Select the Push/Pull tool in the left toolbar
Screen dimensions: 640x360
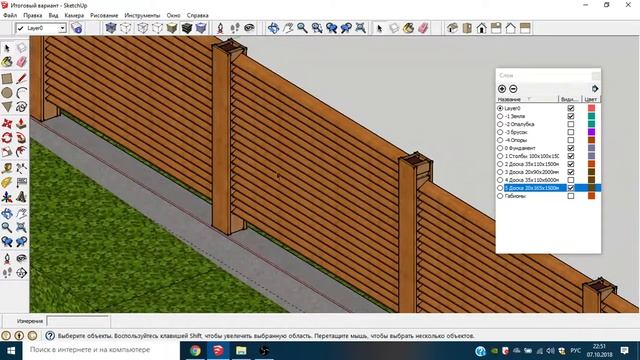pos(22,123)
